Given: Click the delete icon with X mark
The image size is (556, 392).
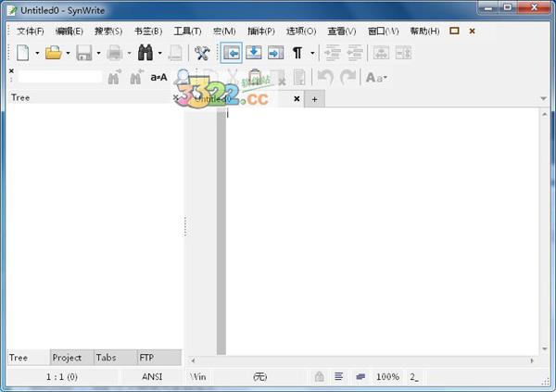Looking at the screenshot, I should click(278, 77).
